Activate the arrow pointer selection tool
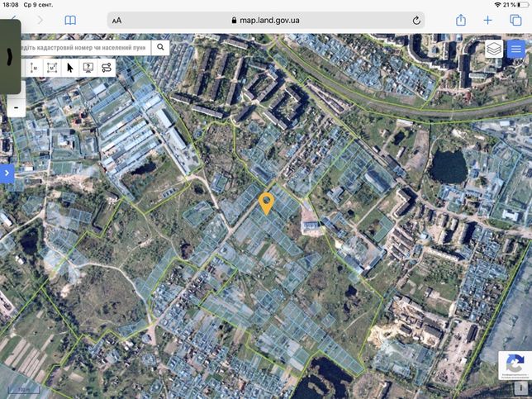 pyautogui.click(x=70, y=68)
